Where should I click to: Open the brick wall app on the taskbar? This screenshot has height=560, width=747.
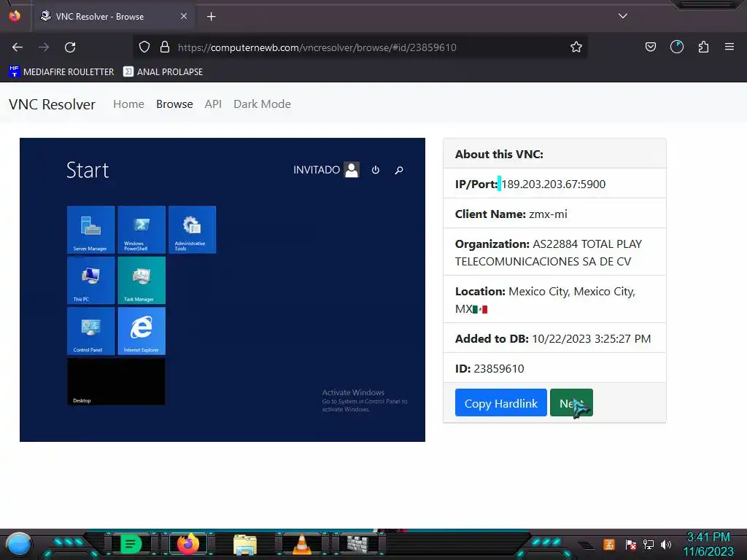pos(357,544)
